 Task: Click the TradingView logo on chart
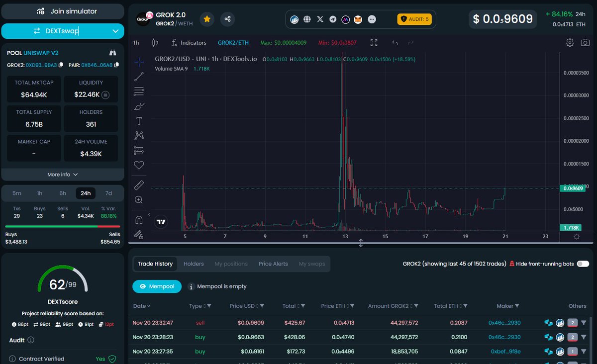161,222
